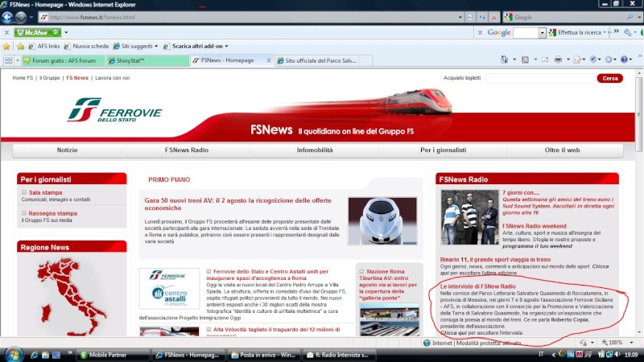This screenshot has width=644, height=362.
Task: Go back using the browser Back arrow
Action: coord(7,17)
